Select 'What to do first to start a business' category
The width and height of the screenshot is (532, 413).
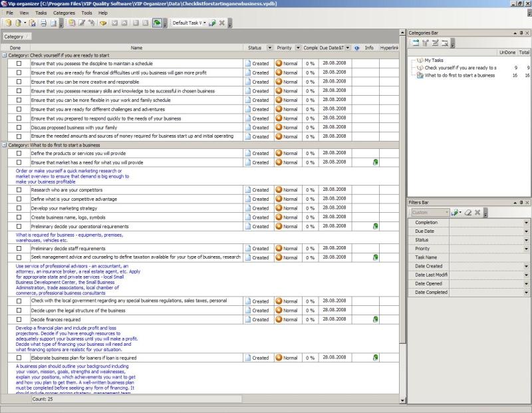coord(460,76)
